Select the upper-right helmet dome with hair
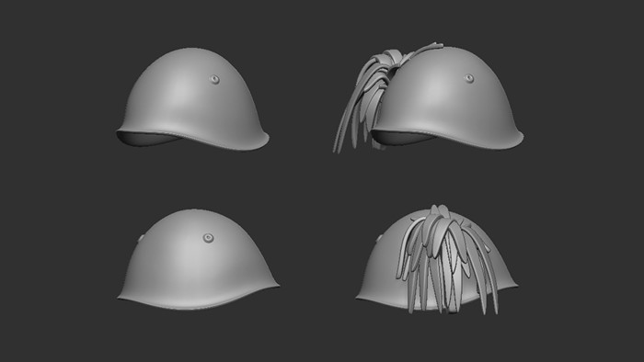Viewport: 644px width, 362px height. pos(448,98)
